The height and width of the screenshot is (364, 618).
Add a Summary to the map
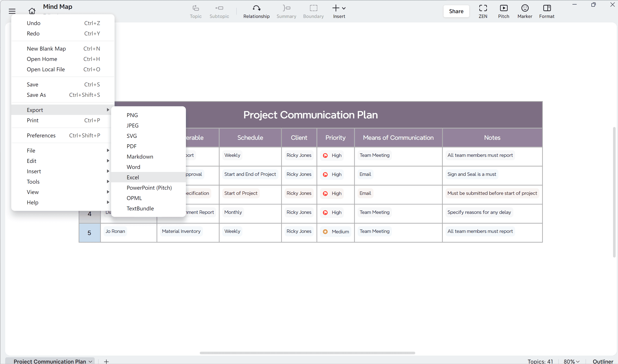286,11
